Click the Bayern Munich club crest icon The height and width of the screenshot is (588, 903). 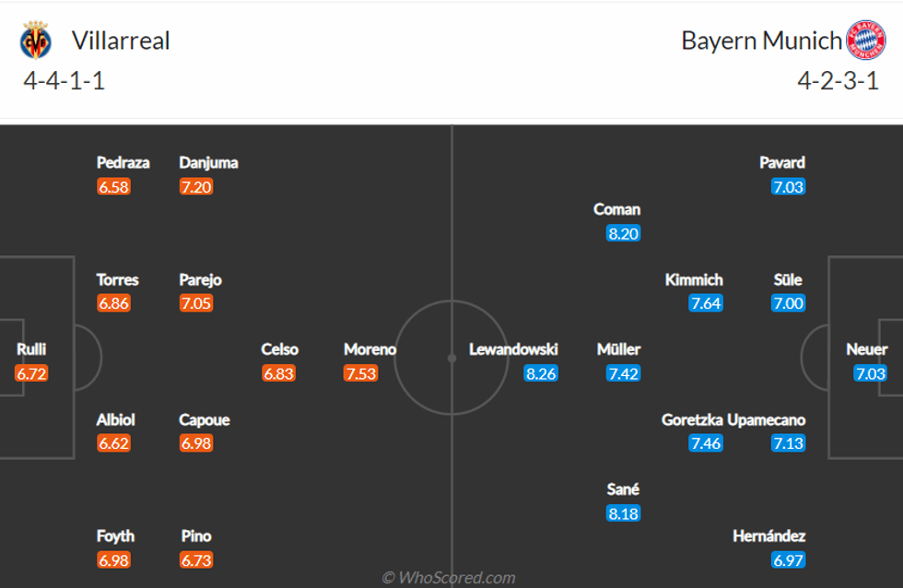[865, 40]
